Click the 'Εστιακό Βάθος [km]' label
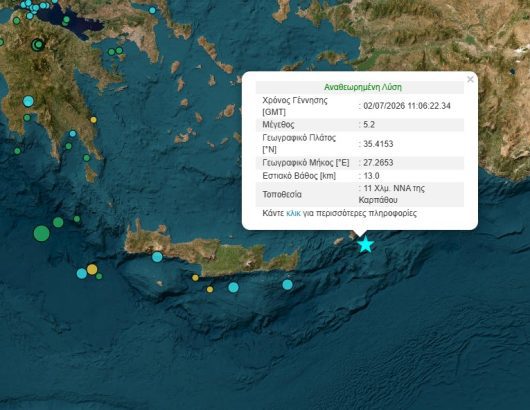 [x=299, y=176]
